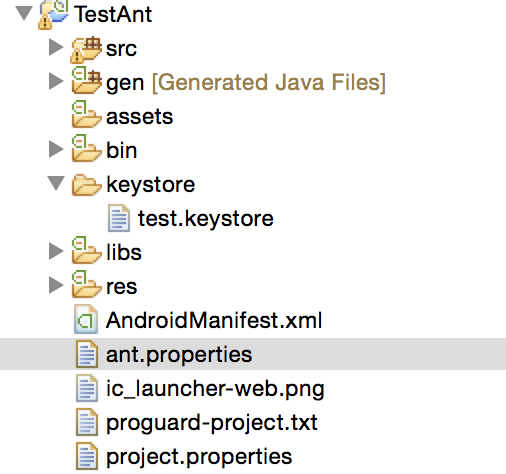Click the TestAnt Android project icon
506x474 pixels.
(x=53, y=14)
